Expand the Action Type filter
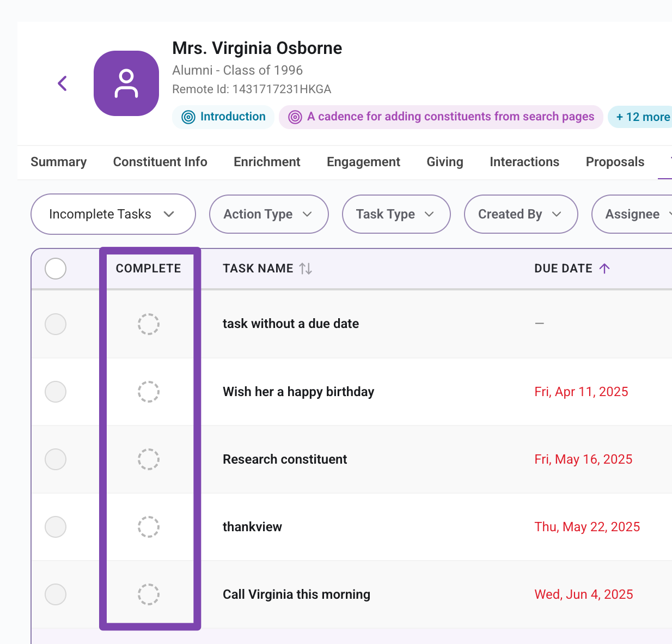672x644 pixels. pyautogui.click(x=269, y=214)
